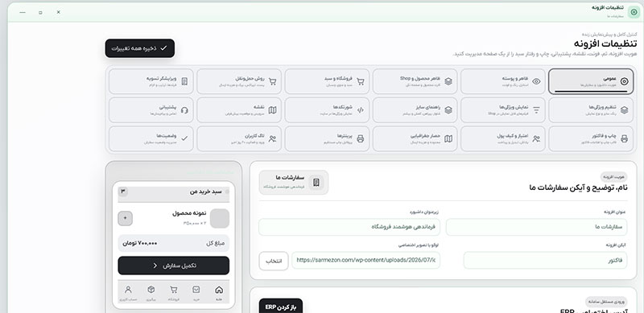Viewport: 644px width, 313px height.
Task: Save all changes with ذخیره همه تغییرات
Action: coord(139,48)
